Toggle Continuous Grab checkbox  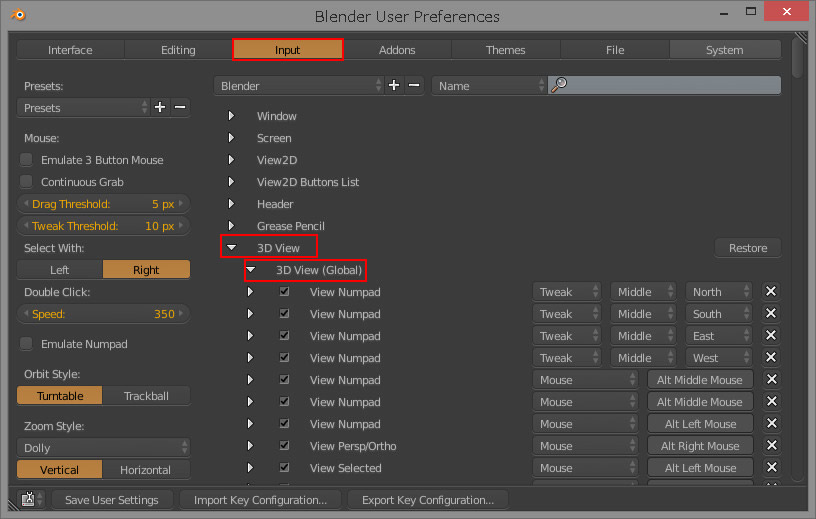coord(26,181)
